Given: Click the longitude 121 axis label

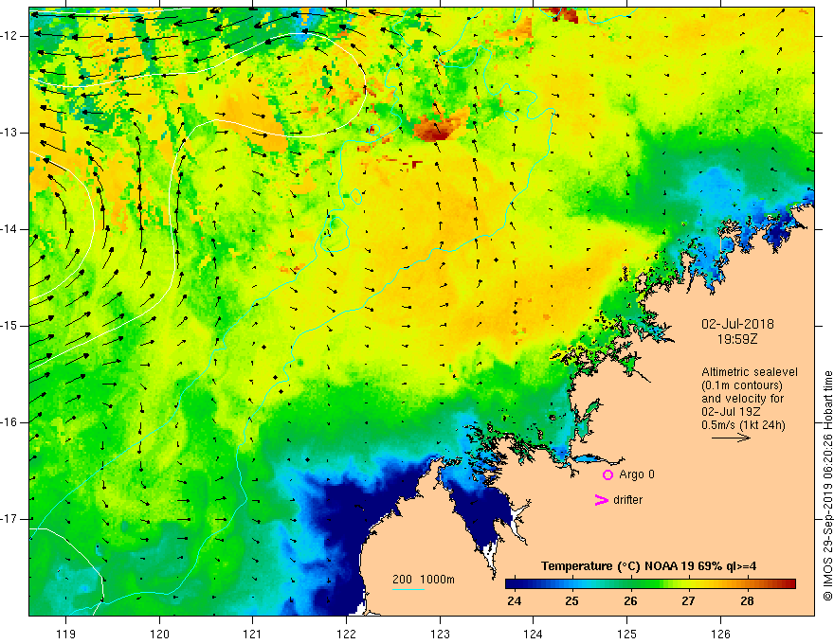Looking at the screenshot, I should pos(253,634).
